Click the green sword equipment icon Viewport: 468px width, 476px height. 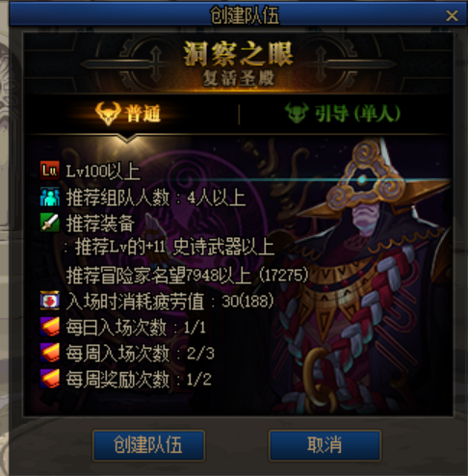coord(50,223)
